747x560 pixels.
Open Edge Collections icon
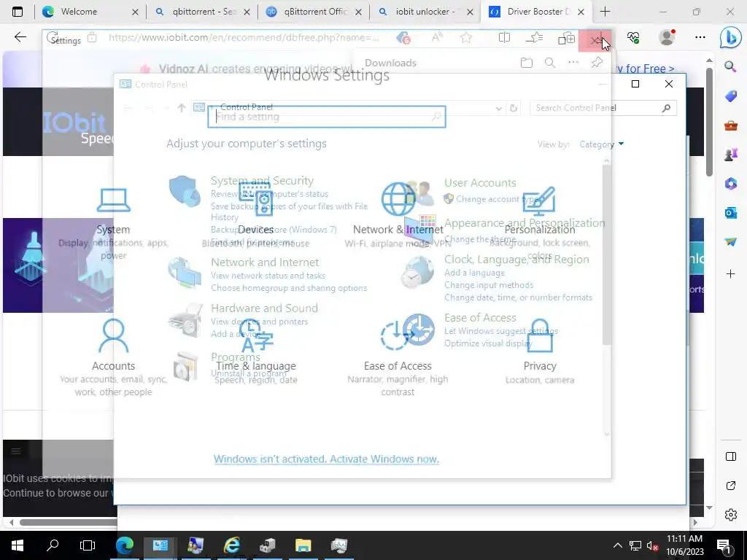coord(566,38)
